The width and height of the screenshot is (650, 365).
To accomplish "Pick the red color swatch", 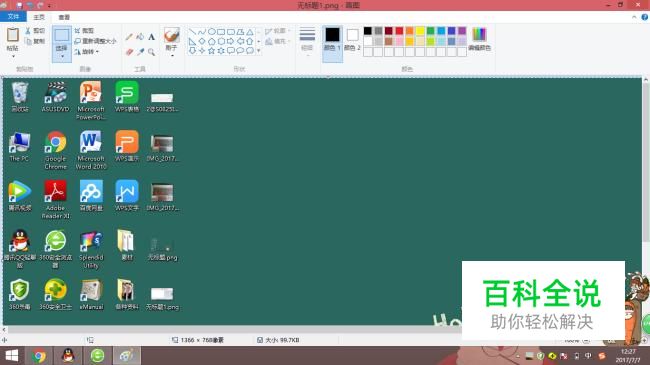I will [399, 31].
